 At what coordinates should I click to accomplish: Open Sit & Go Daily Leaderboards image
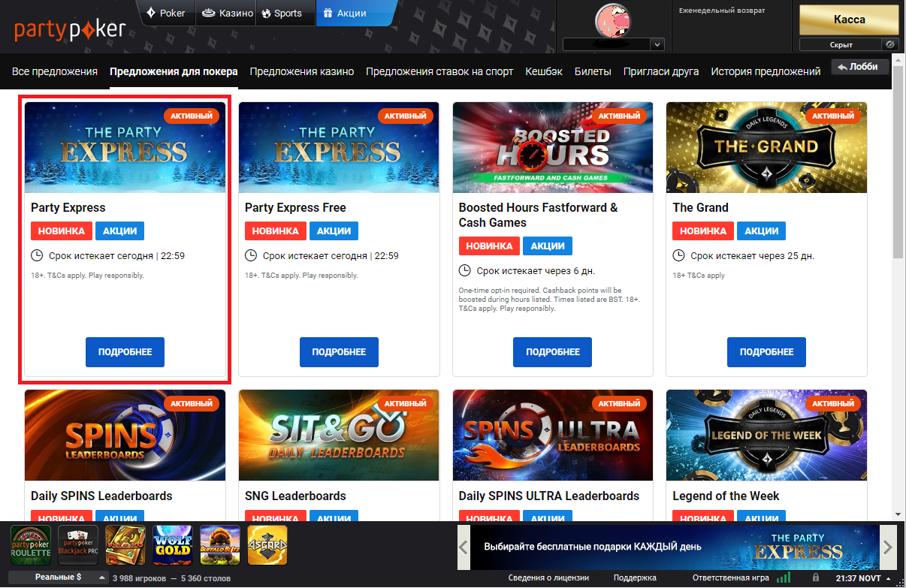pyautogui.click(x=339, y=436)
